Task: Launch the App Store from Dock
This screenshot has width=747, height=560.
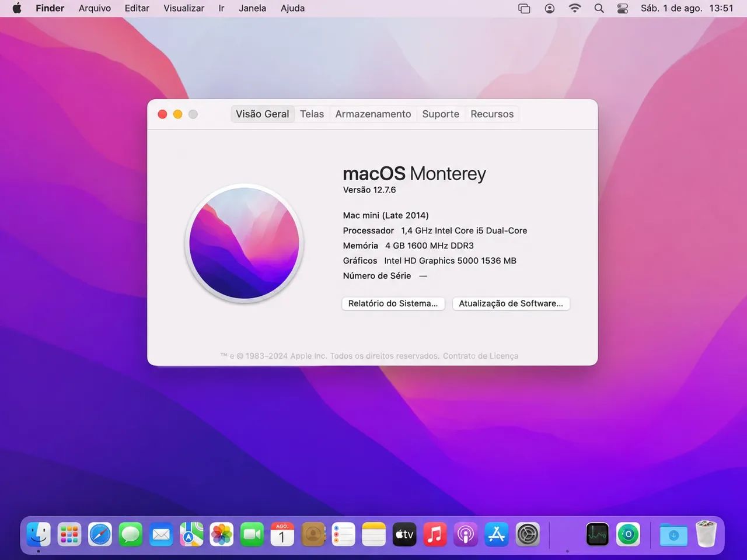Action: (497, 534)
